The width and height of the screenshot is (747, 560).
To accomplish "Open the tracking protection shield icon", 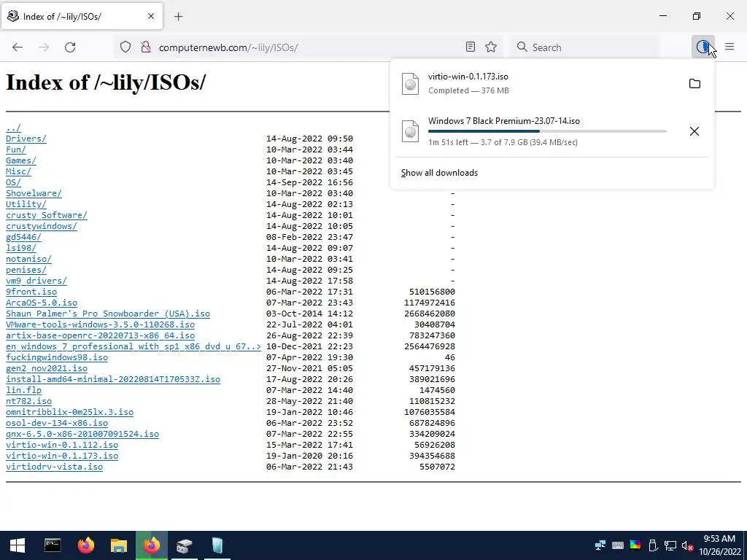I will click(x=125, y=47).
